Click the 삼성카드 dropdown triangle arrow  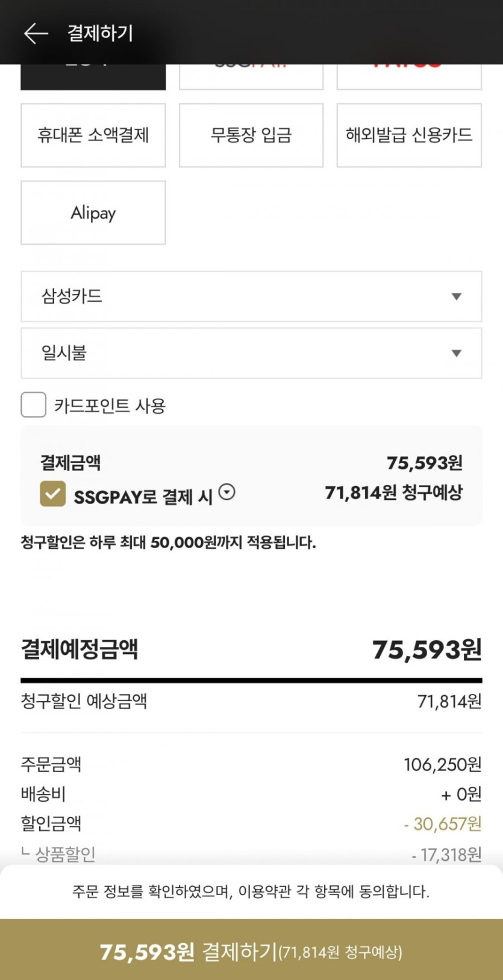click(x=457, y=296)
